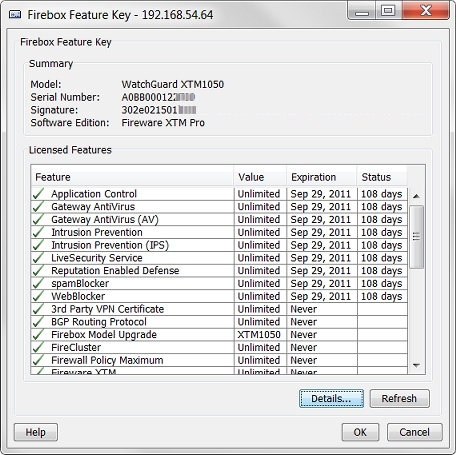Sort by the Status column header

click(x=382, y=177)
